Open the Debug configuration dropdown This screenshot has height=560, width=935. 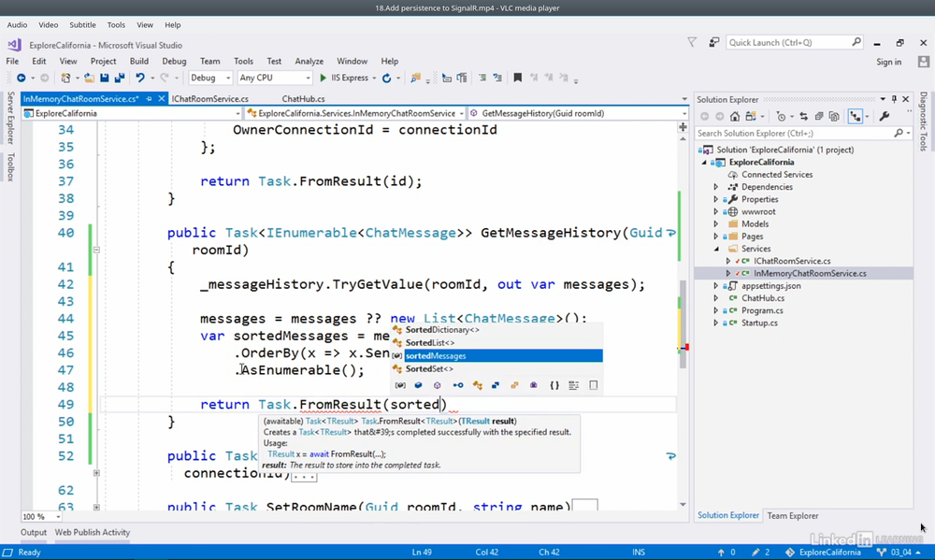click(x=210, y=79)
